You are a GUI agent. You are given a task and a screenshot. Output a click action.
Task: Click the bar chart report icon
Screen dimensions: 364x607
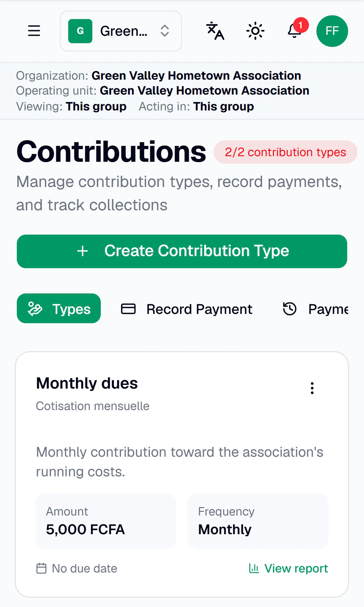click(254, 568)
